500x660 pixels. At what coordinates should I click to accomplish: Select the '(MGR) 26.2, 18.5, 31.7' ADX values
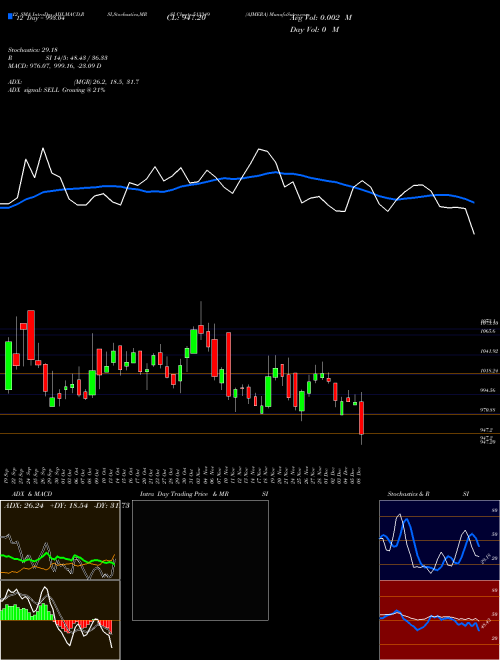click(x=106, y=82)
